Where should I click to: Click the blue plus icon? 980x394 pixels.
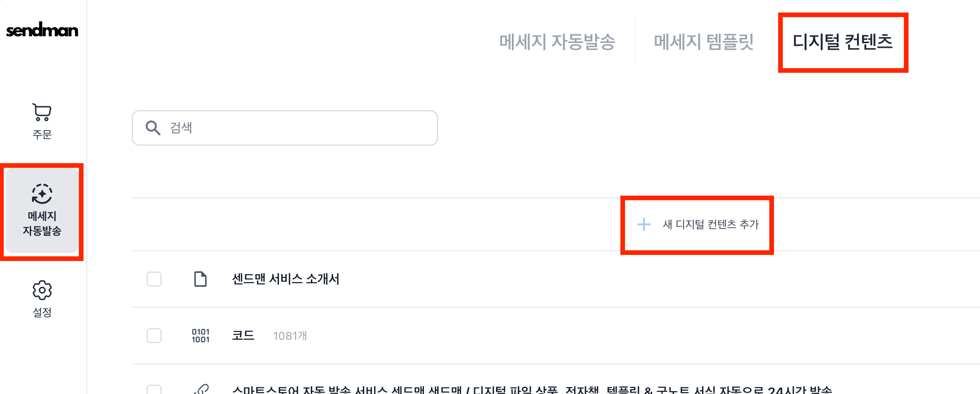[644, 224]
